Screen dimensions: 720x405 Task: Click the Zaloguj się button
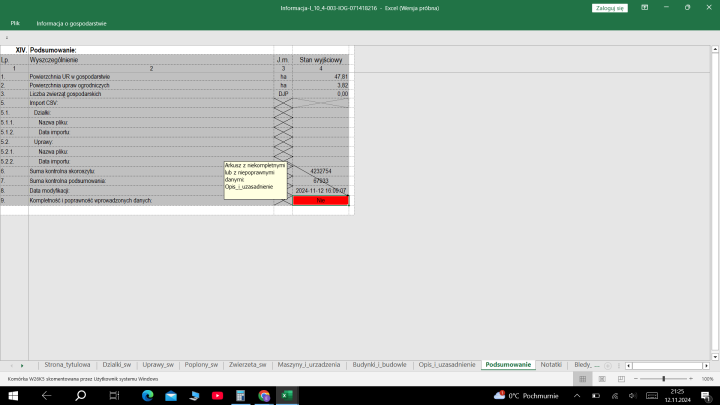[609, 7]
